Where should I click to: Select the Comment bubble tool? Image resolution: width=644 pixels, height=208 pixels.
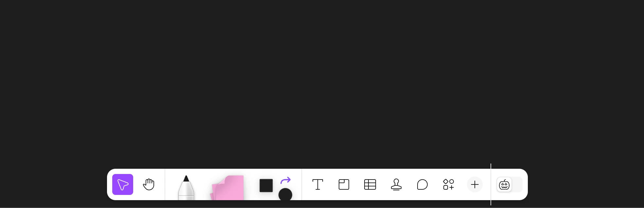pos(422,184)
